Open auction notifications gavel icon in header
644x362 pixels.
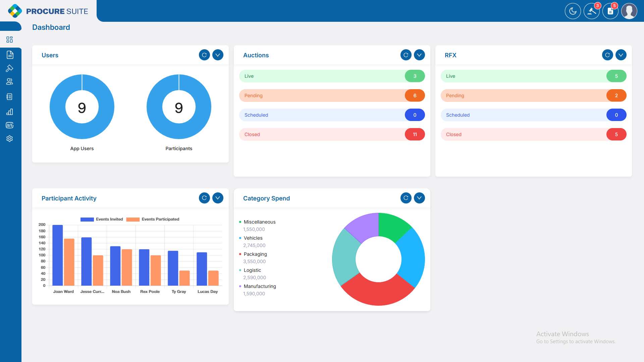pos(591,11)
